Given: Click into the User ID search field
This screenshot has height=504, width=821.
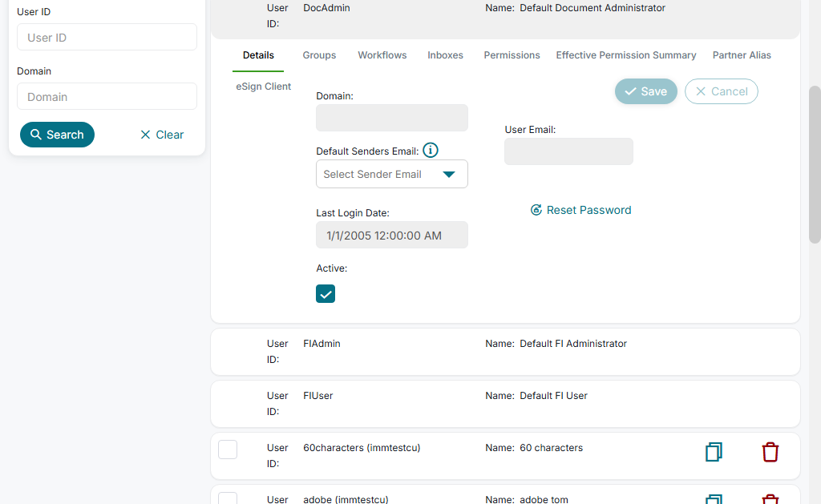Looking at the screenshot, I should pos(107,38).
